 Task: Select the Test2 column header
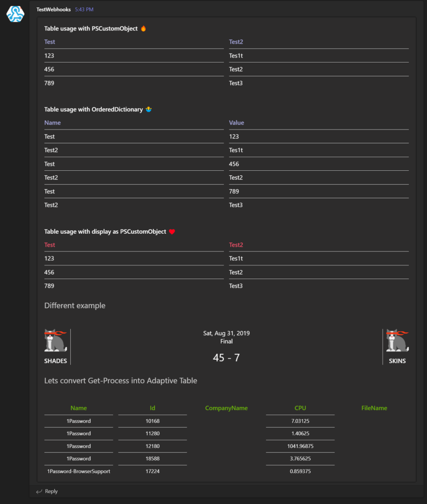click(x=234, y=42)
